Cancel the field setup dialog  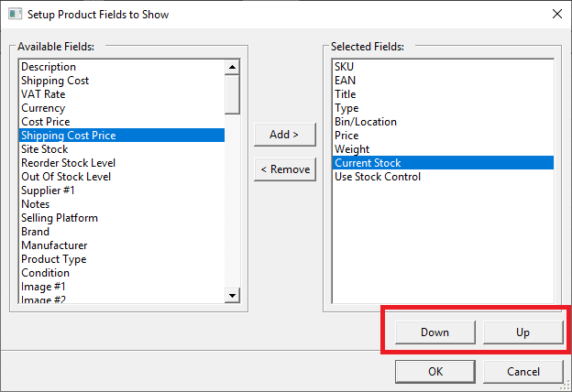522,372
